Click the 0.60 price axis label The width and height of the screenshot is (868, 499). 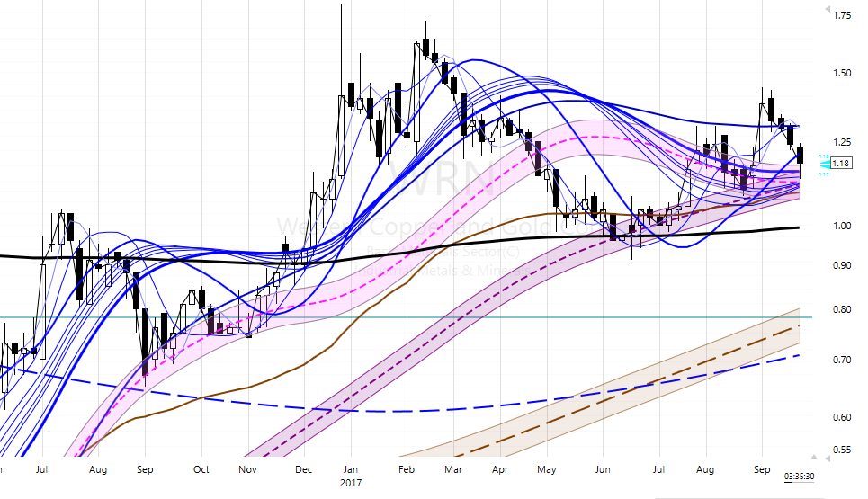click(x=843, y=418)
